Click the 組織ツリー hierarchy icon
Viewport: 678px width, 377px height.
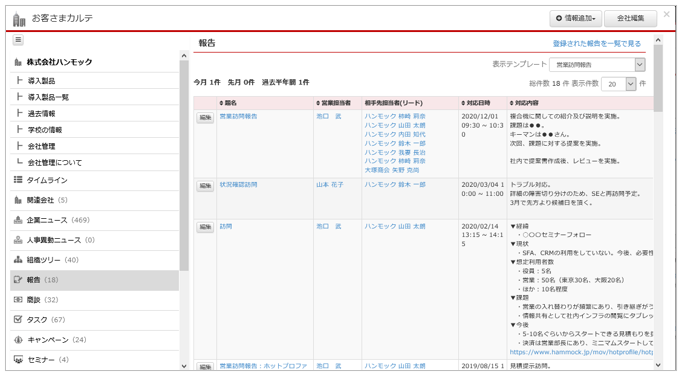click(x=18, y=260)
